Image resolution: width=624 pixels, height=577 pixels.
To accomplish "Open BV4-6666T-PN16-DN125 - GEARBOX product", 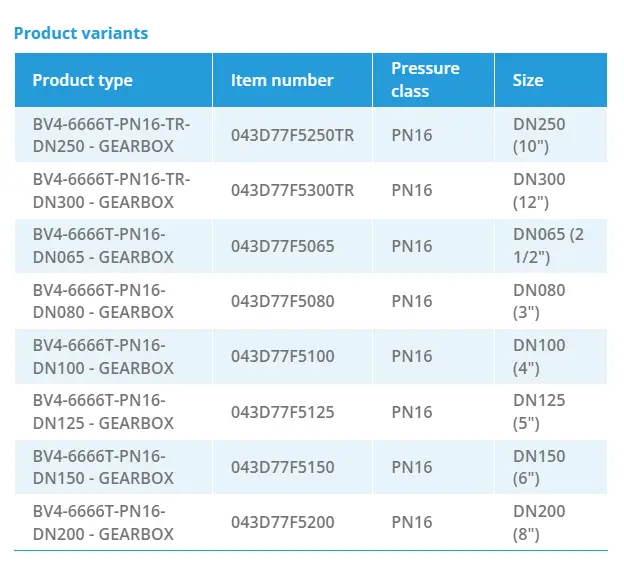I will (x=103, y=412).
